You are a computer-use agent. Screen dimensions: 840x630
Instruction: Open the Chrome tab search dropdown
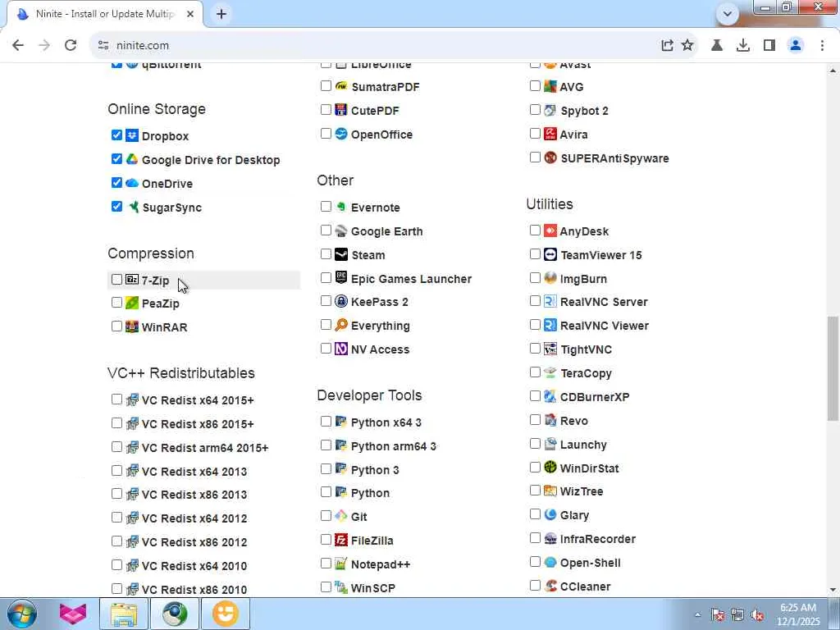click(727, 14)
